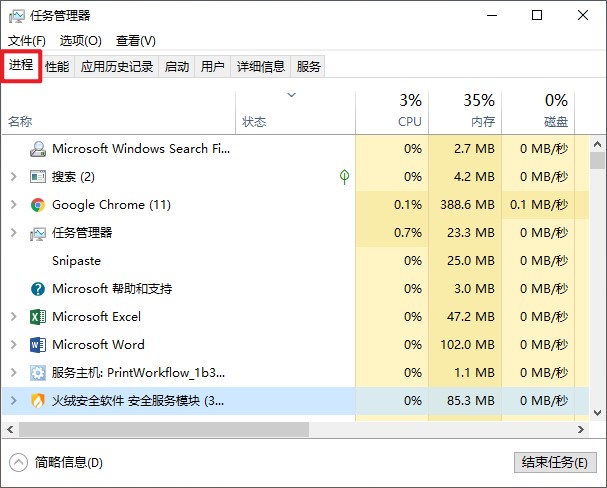The width and height of the screenshot is (607, 488).
Task: Click the Microsoft 帮助和支持 question mark icon
Action: pos(38,289)
